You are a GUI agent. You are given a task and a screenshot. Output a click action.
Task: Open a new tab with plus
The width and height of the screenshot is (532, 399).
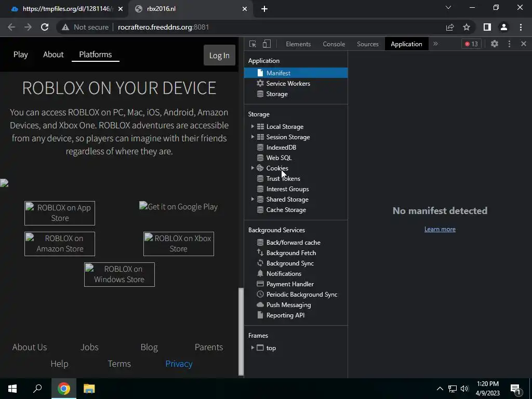click(x=264, y=9)
